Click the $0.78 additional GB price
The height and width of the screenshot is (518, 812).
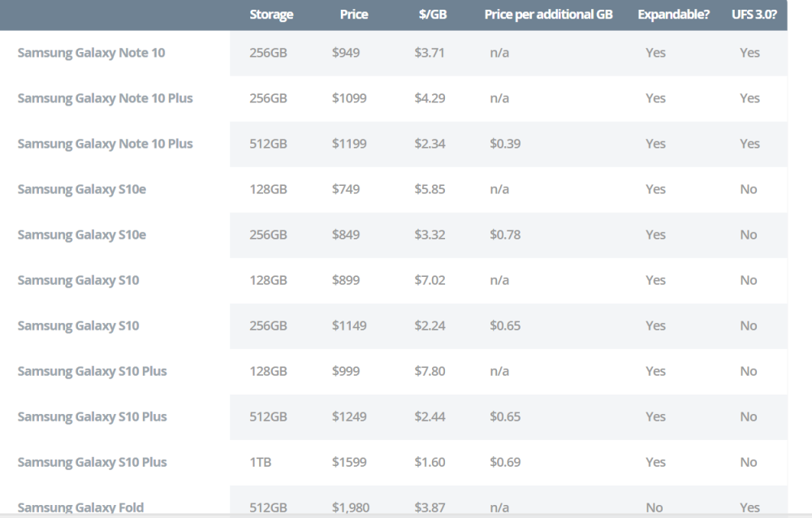coord(505,235)
